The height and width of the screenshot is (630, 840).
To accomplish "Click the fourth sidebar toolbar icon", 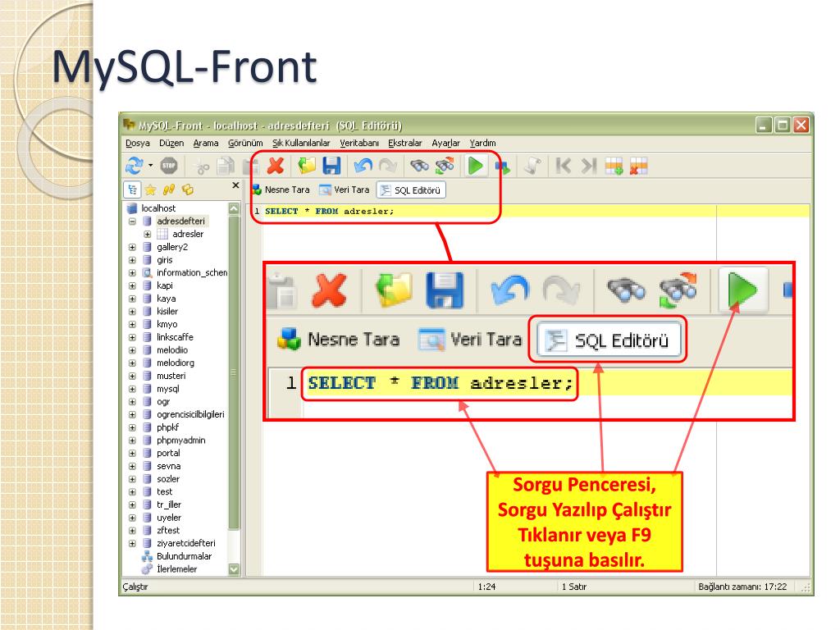I will pyautogui.click(x=188, y=189).
